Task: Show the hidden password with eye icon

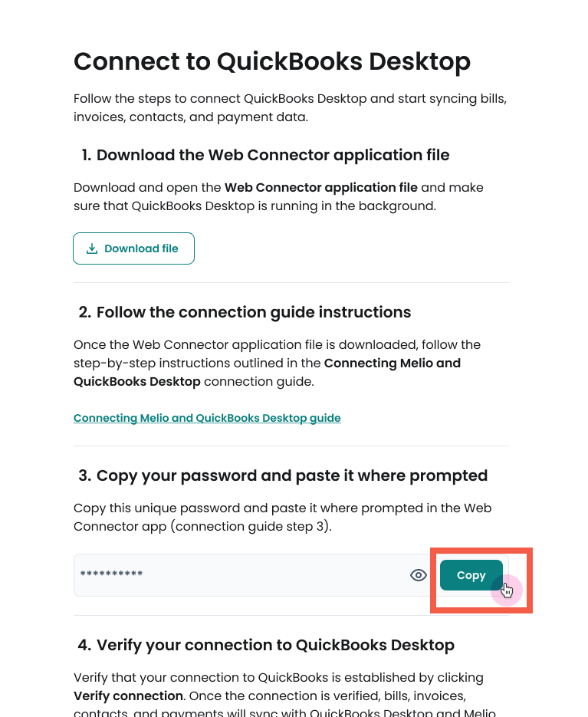Action: (x=418, y=575)
